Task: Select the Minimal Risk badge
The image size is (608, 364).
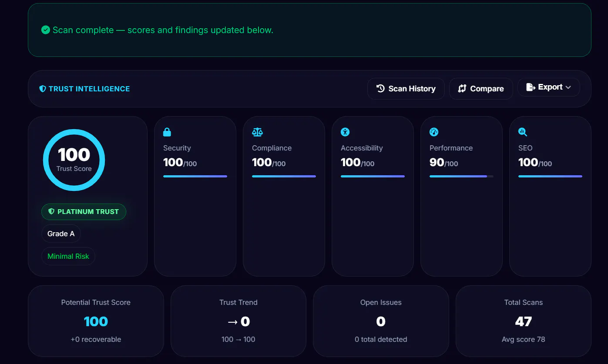Action: click(x=68, y=256)
